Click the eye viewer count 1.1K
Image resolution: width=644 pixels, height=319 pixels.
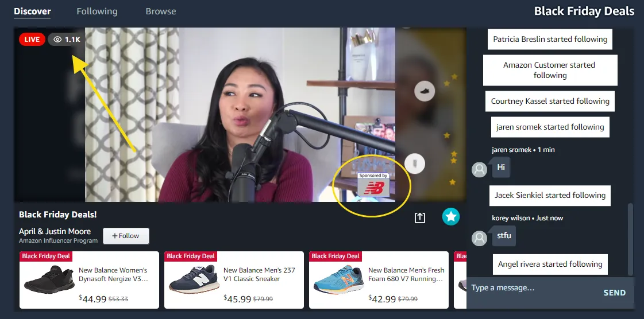pyautogui.click(x=67, y=40)
